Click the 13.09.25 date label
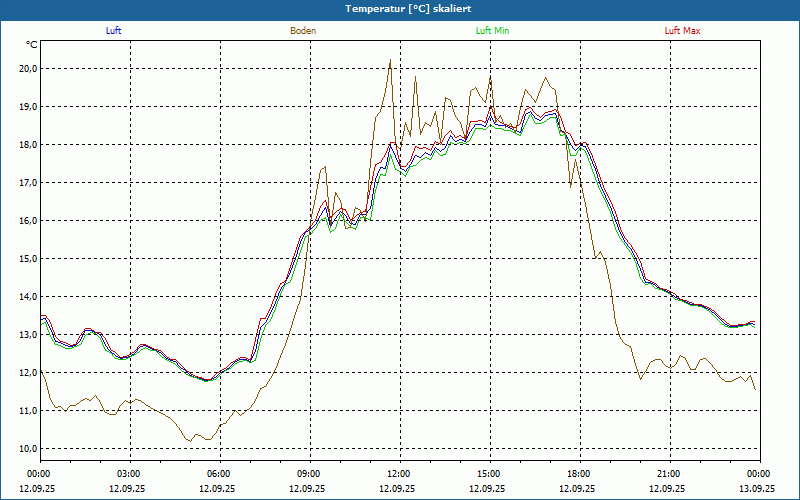The height and width of the screenshot is (500, 800). coord(757,489)
